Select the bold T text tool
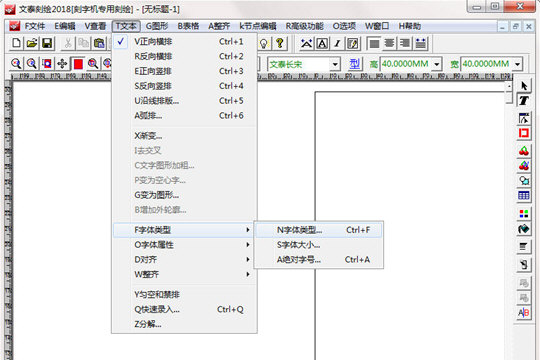The image size is (540, 360). coord(524,101)
